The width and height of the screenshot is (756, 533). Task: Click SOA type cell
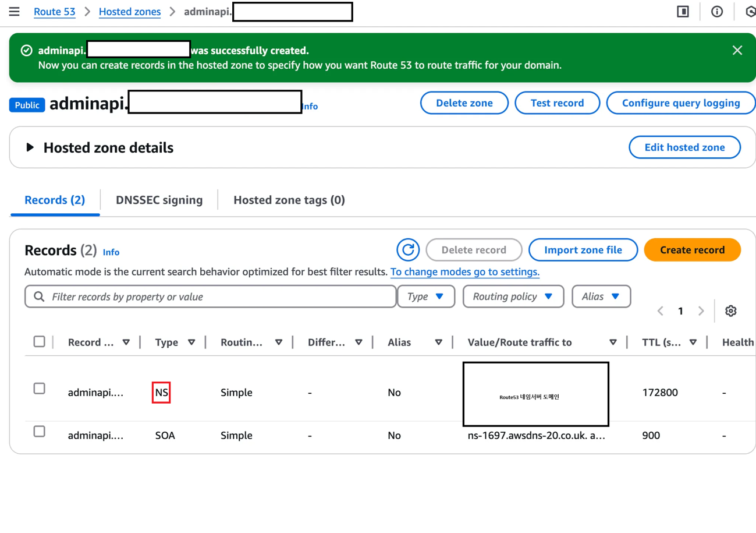pos(165,435)
